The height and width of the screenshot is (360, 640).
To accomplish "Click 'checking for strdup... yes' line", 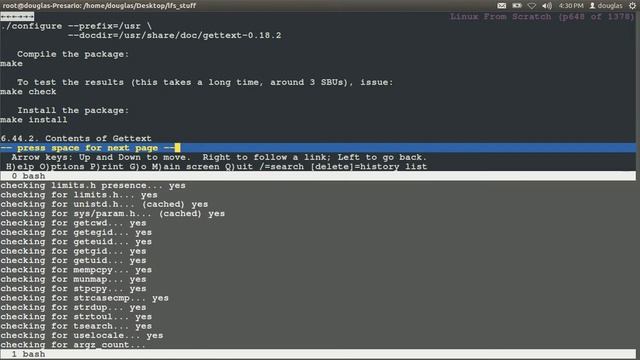I will point(73,308).
